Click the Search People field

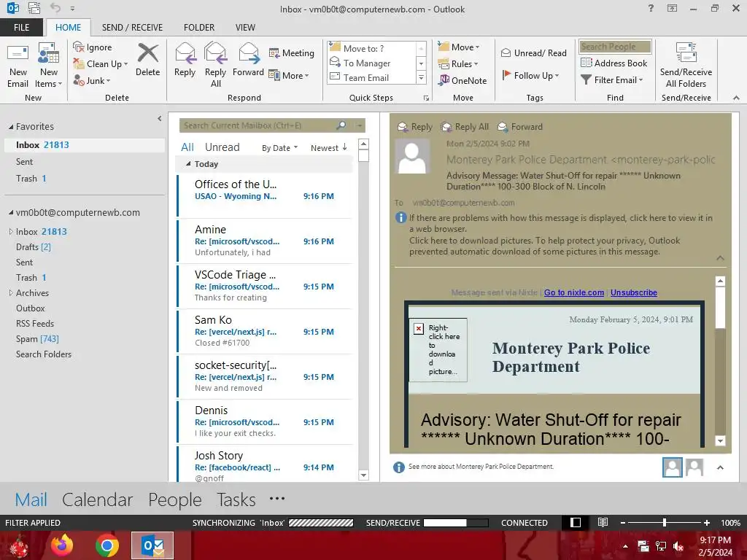tap(614, 46)
